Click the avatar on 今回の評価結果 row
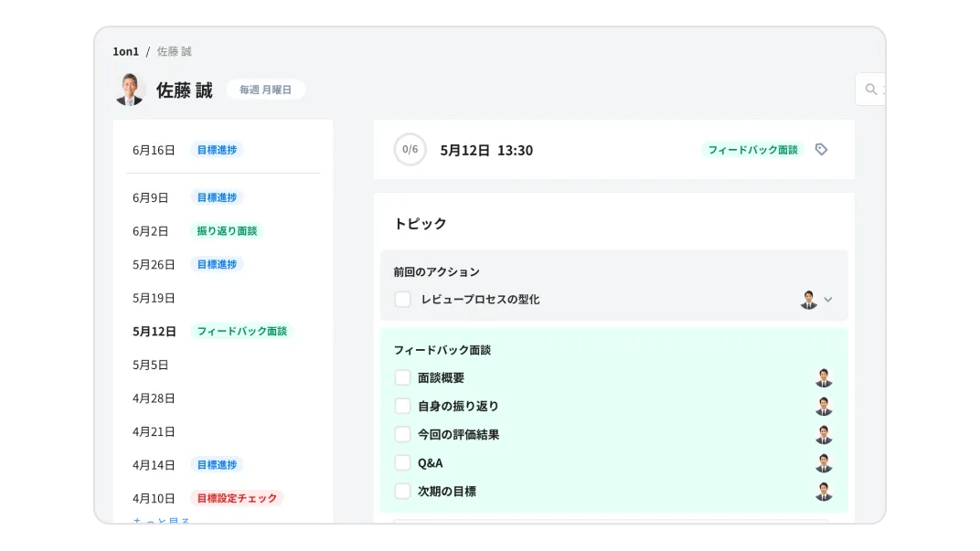This screenshot has width=980, height=551. pyautogui.click(x=824, y=434)
